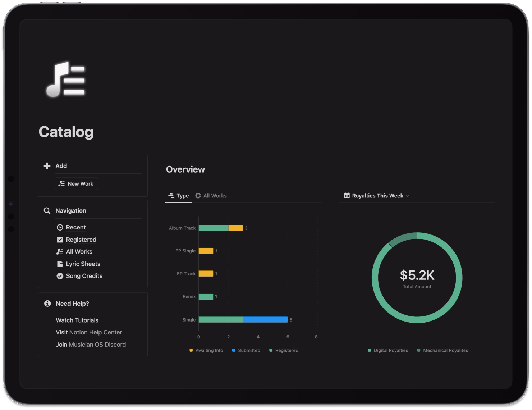Follow the Notion Help Center link
Screen dimensions: 532x410
coord(96,332)
